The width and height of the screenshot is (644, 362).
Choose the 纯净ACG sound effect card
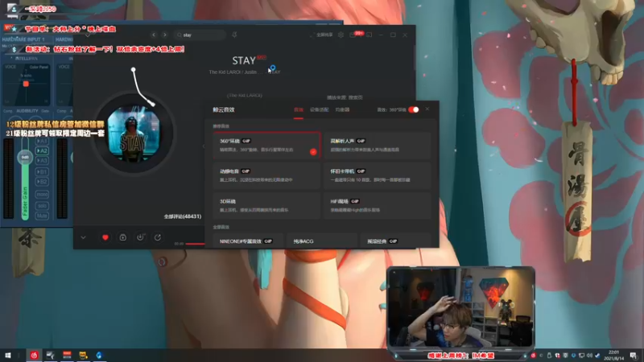(322, 241)
